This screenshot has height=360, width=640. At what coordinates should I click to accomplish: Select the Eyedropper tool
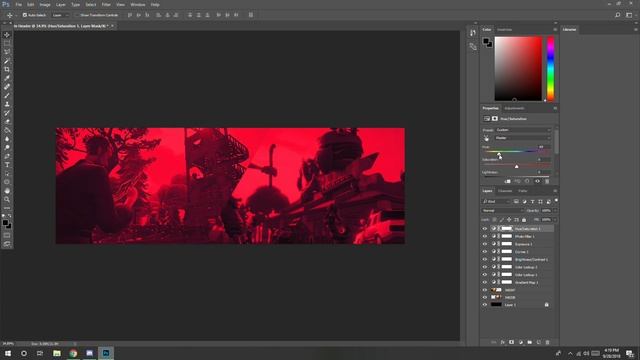coord(7,78)
